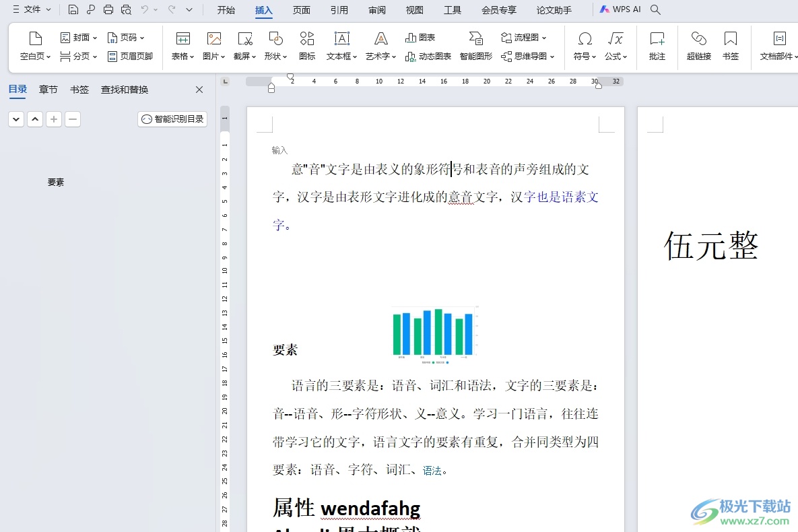Launch WPS AI

(620, 9)
